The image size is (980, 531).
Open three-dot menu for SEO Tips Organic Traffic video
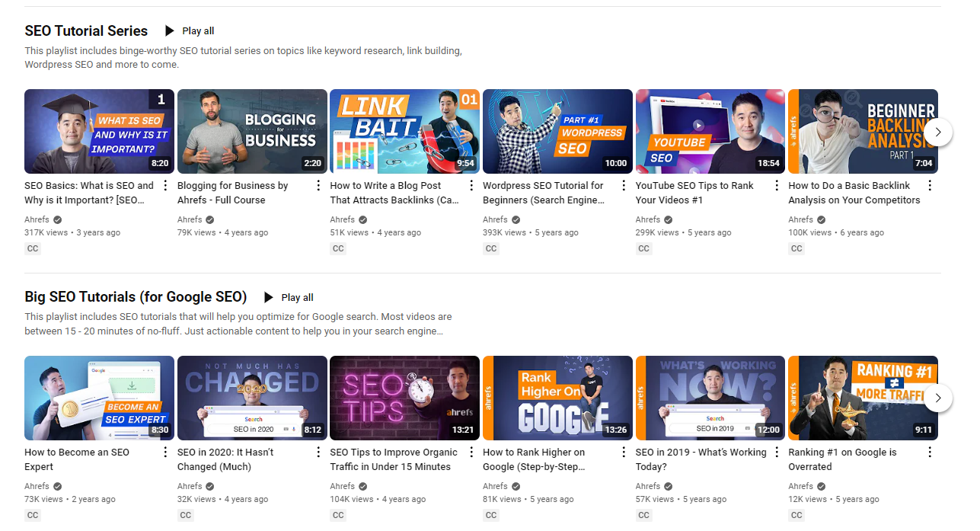471,453
